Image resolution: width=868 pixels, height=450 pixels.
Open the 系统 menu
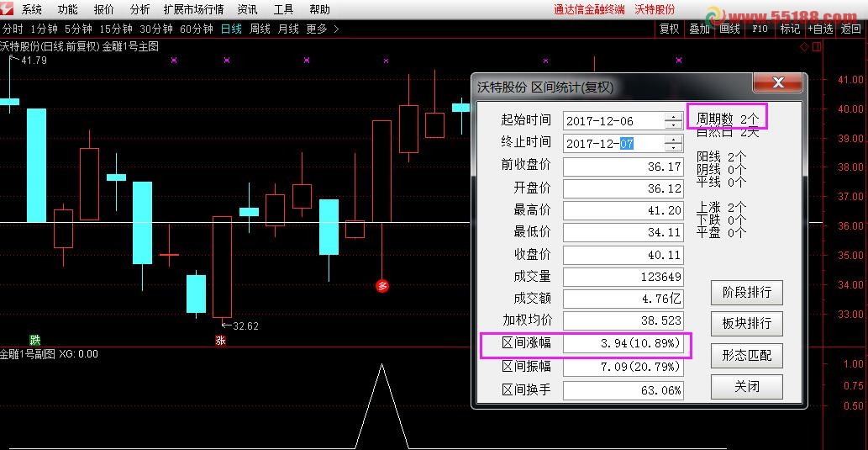coord(32,9)
